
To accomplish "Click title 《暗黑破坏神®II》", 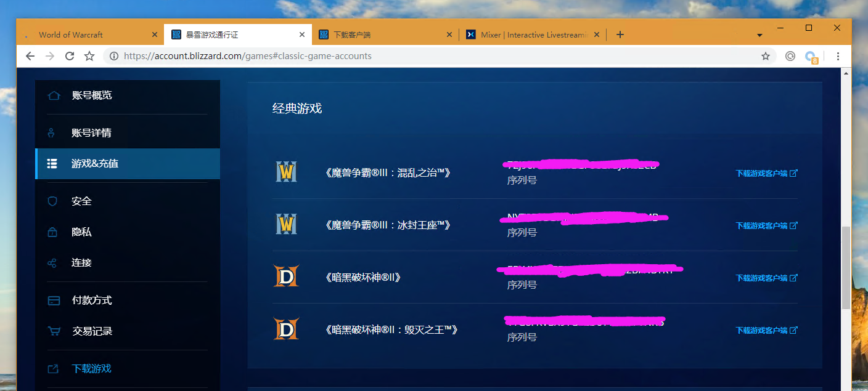I will pyautogui.click(x=364, y=278).
